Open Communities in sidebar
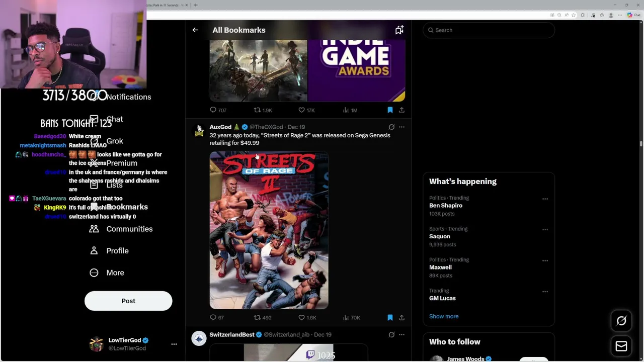The image size is (644, 362). [121, 229]
